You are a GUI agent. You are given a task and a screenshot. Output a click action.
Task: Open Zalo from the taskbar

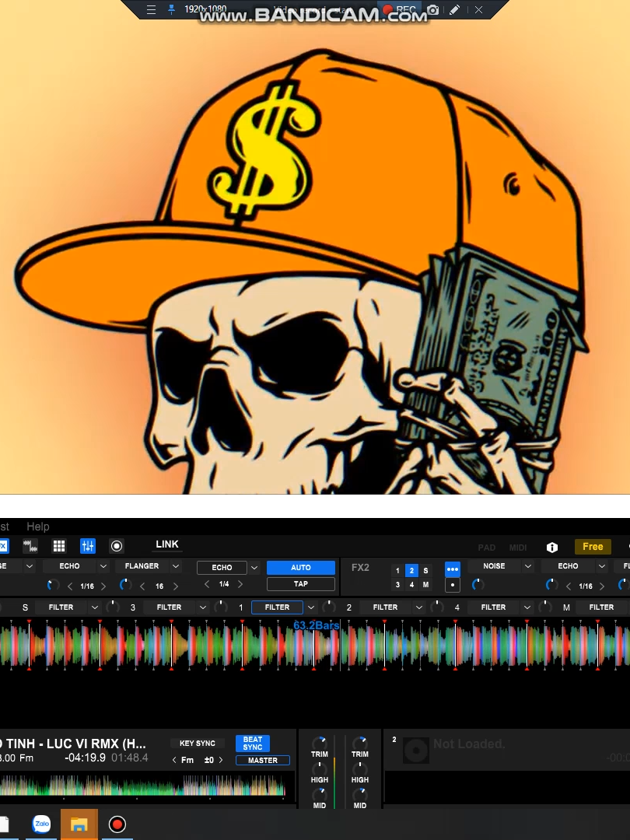pyautogui.click(x=41, y=824)
